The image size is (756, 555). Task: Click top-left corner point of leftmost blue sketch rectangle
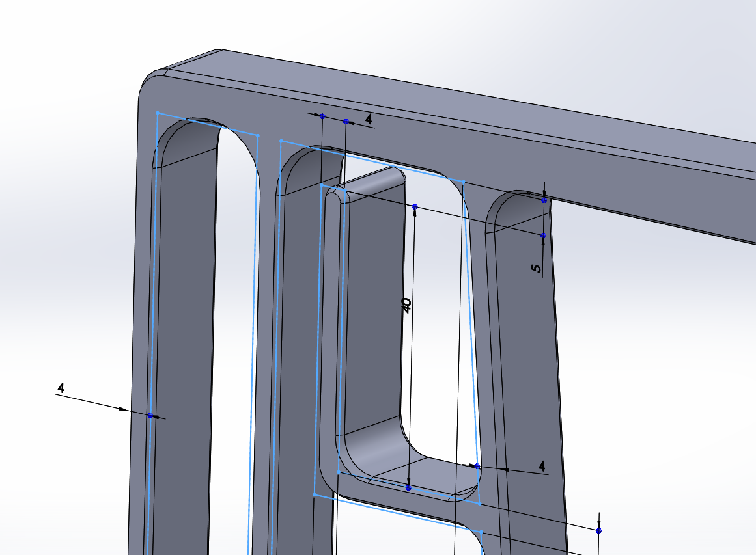tap(158, 113)
